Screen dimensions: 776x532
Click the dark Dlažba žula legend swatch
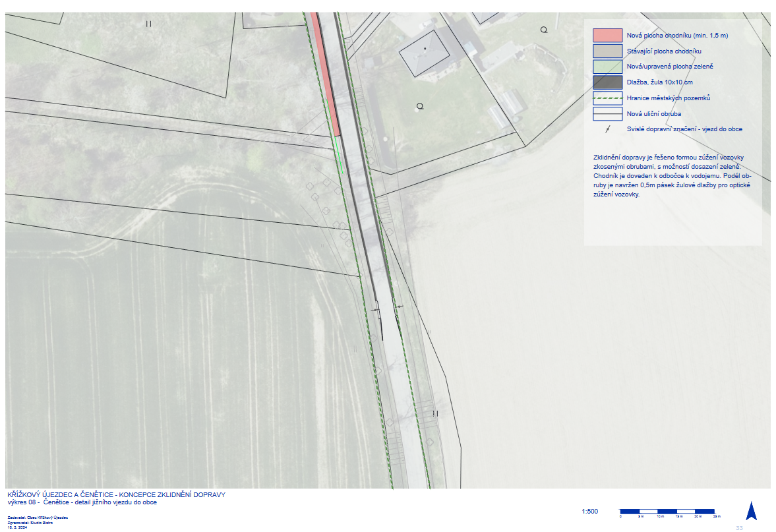pos(607,82)
